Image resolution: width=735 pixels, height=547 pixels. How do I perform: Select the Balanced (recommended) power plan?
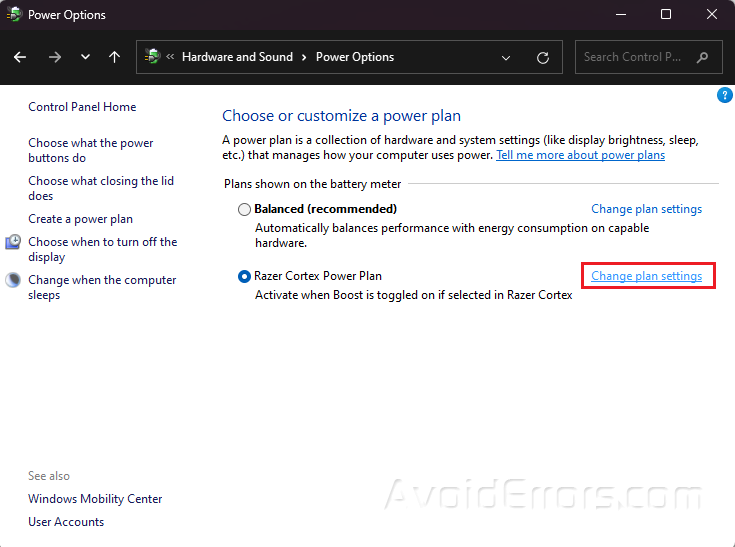point(244,210)
